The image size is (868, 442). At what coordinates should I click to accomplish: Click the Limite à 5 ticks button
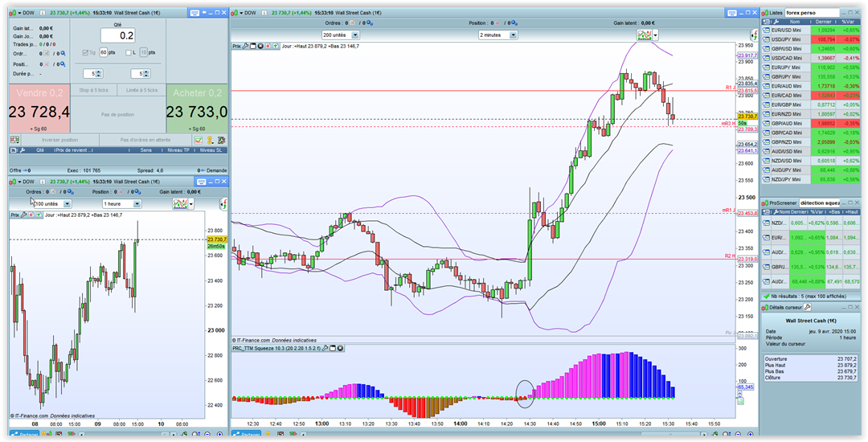tap(141, 90)
